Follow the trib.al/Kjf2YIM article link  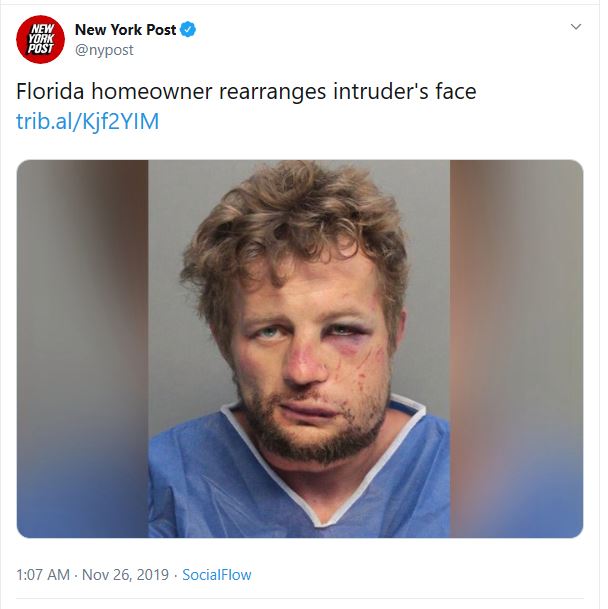click(88, 121)
